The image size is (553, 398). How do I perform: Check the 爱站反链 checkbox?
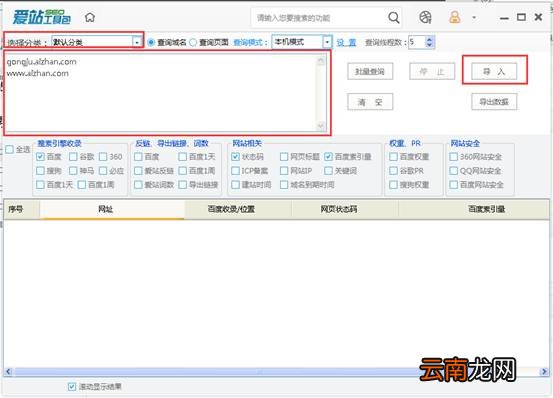(138, 171)
